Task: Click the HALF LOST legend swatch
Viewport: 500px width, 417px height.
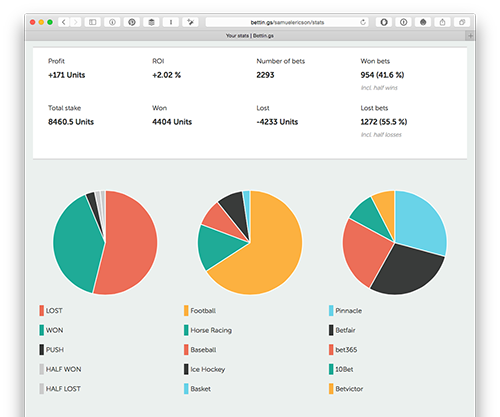Action: coord(42,389)
